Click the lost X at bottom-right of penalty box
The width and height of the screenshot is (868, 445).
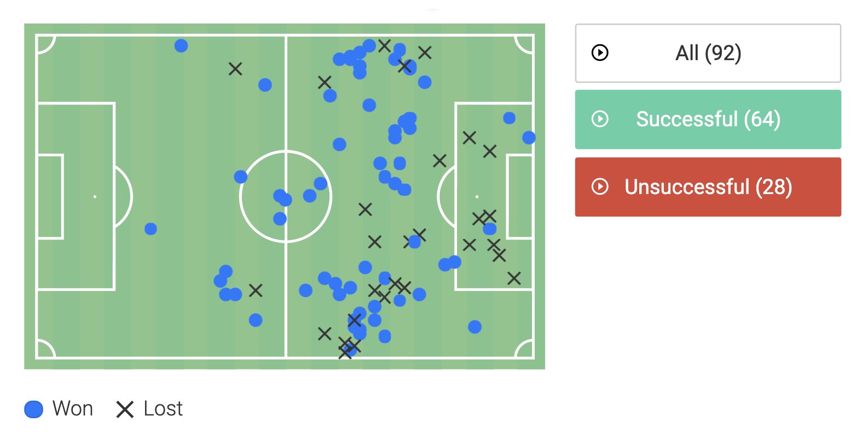[x=514, y=278]
